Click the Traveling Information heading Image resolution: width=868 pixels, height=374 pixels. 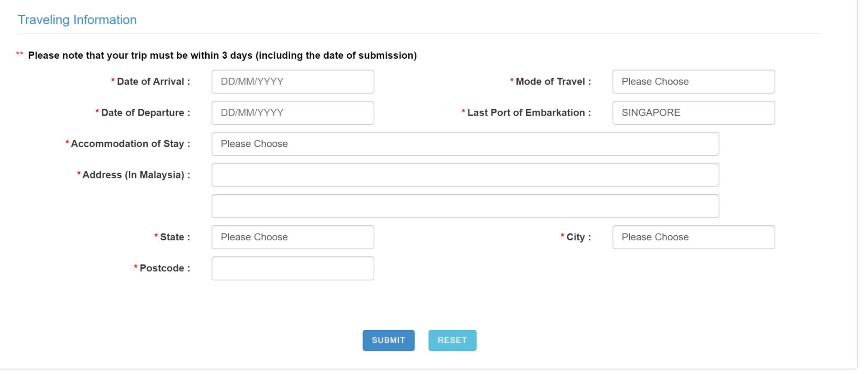[x=77, y=20]
